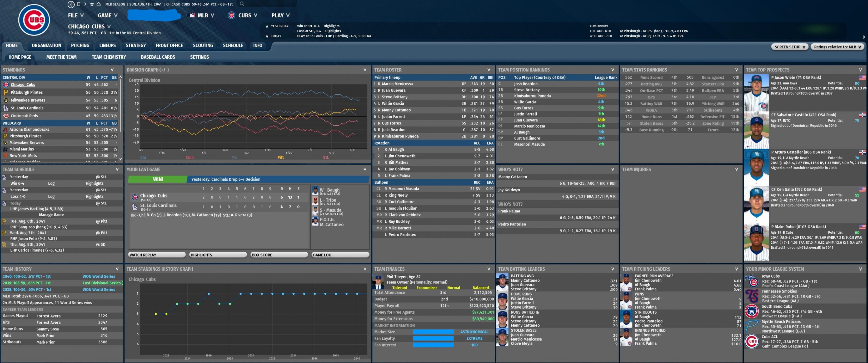The image size is (868, 363).
Task: Open the MEET THE TEAM subtab
Action: (61, 57)
